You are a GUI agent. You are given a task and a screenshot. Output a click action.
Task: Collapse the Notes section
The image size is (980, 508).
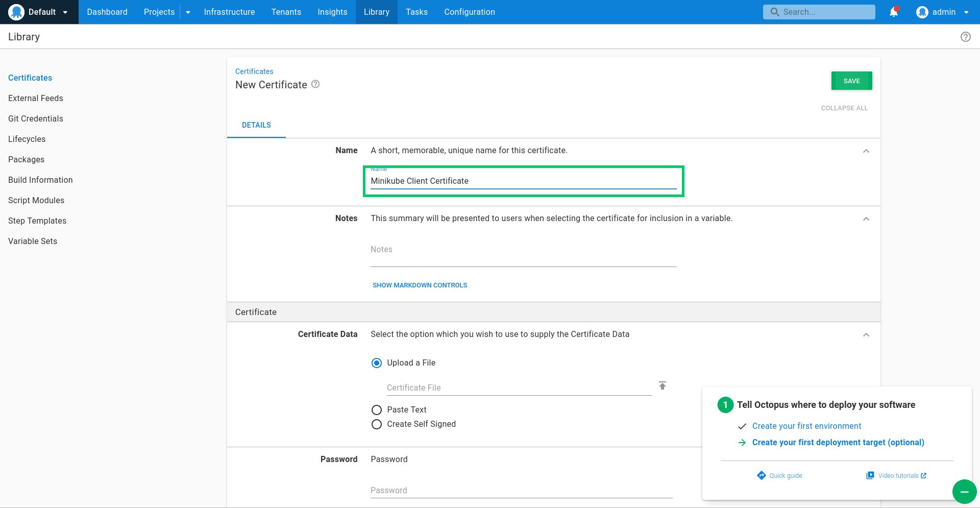click(x=866, y=219)
